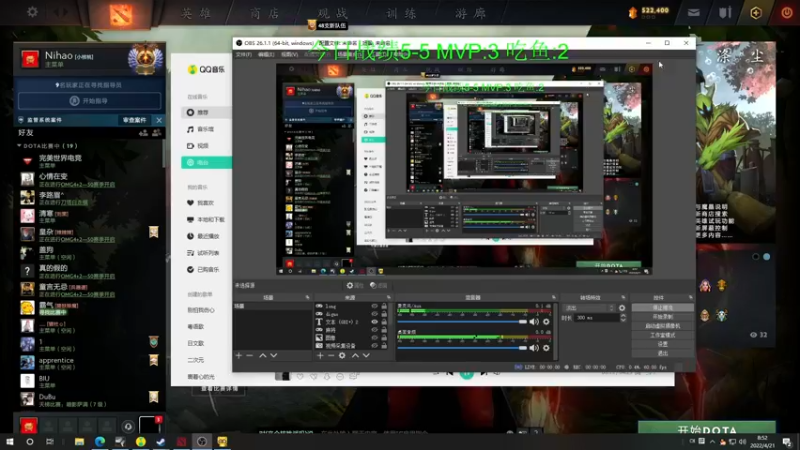
Task: Open the Dota store tab
Action: 265,13
